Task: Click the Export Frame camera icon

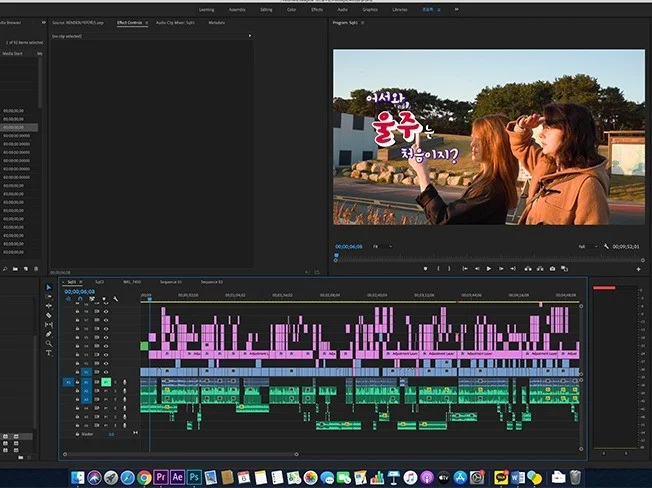Action: [551, 268]
